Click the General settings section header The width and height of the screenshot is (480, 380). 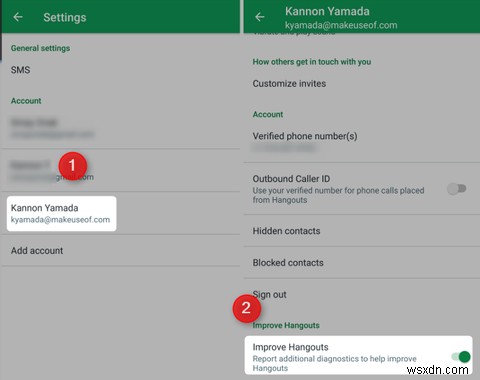(x=40, y=48)
